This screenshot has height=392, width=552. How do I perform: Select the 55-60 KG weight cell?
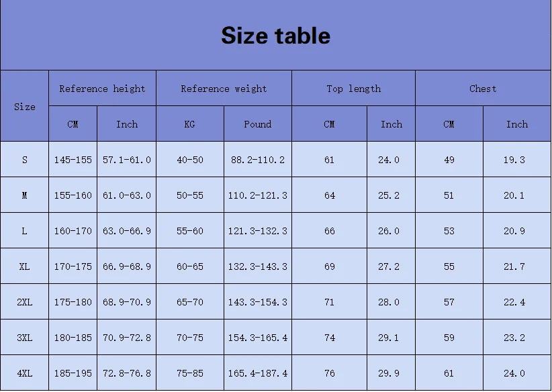(x=189, y=231)
